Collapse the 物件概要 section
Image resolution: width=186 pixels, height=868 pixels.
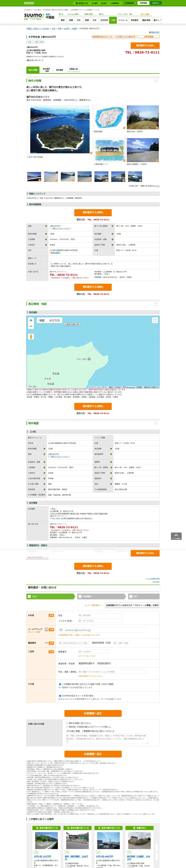point(156,423)
